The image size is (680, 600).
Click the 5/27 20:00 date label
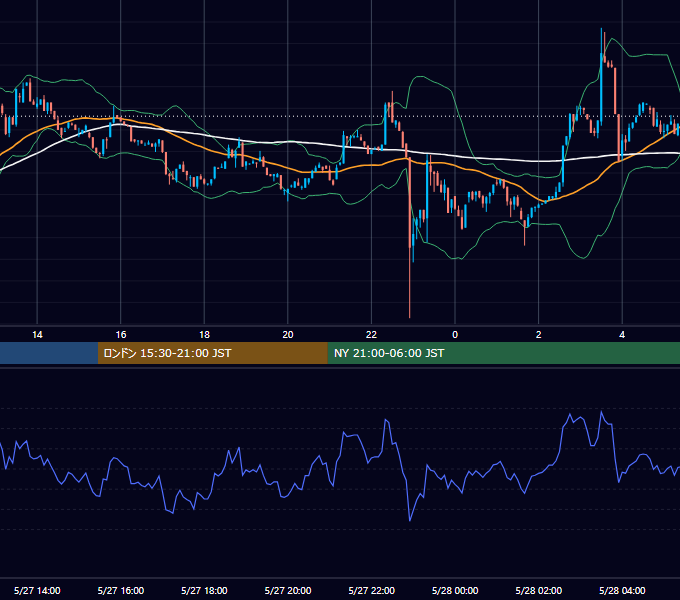click(288, 590)
